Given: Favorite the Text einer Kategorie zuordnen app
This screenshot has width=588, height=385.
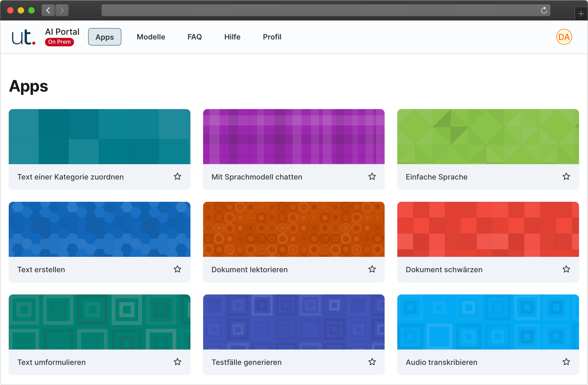Looking at the screenshot, I should (177, 177).
